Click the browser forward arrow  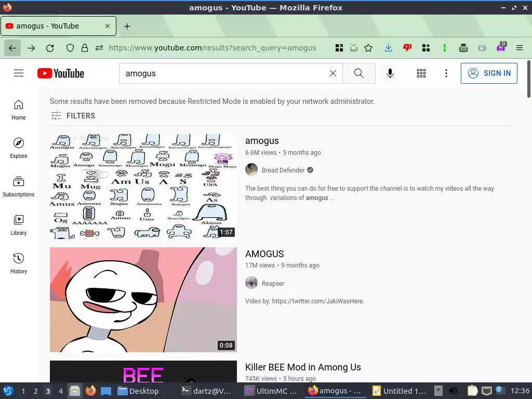31,48
